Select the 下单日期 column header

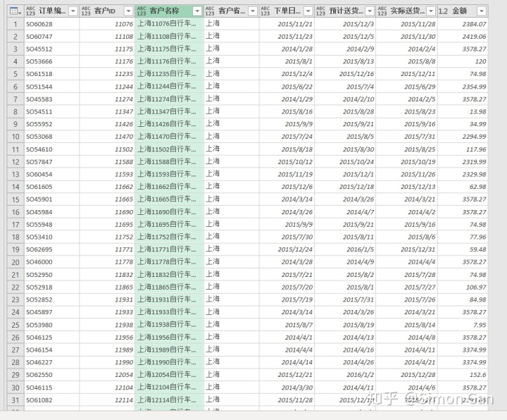(x=287, y=11)
